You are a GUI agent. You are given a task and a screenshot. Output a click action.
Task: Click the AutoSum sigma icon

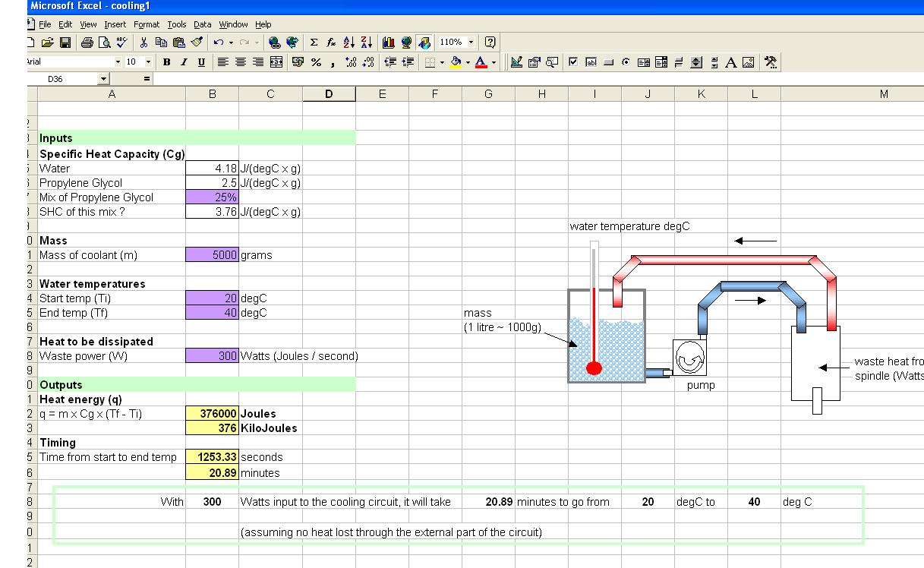(314, 43)
